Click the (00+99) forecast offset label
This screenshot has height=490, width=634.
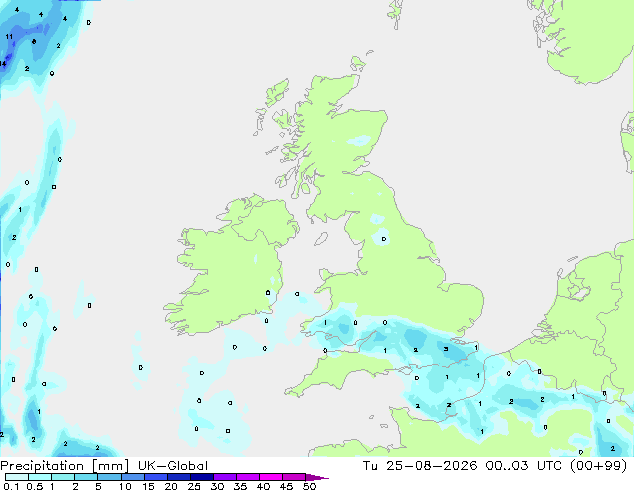[x=598, y=466]
